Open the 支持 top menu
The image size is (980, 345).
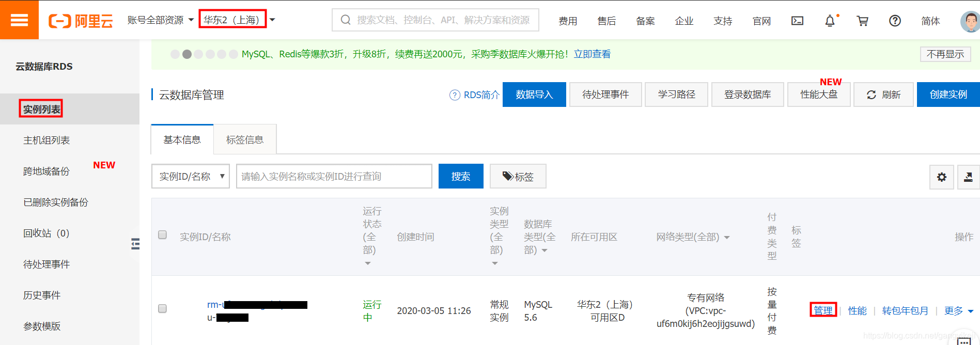click(723, 21)
